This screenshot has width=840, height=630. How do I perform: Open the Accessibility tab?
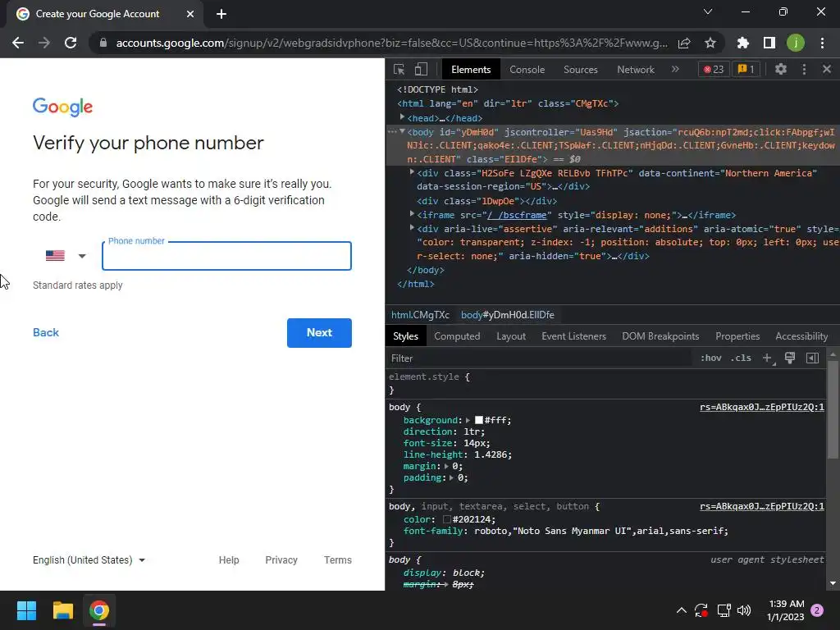tap(801, 336)
